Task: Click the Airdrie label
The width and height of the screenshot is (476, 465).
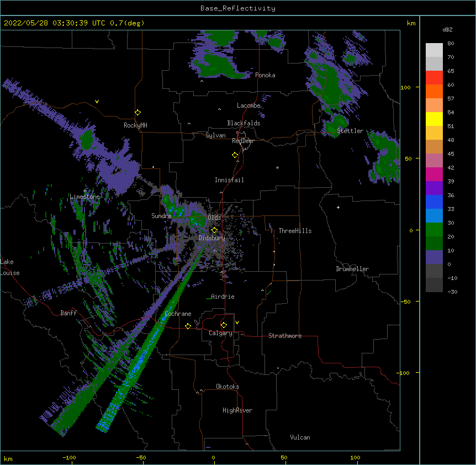Action: click(223, 297)
